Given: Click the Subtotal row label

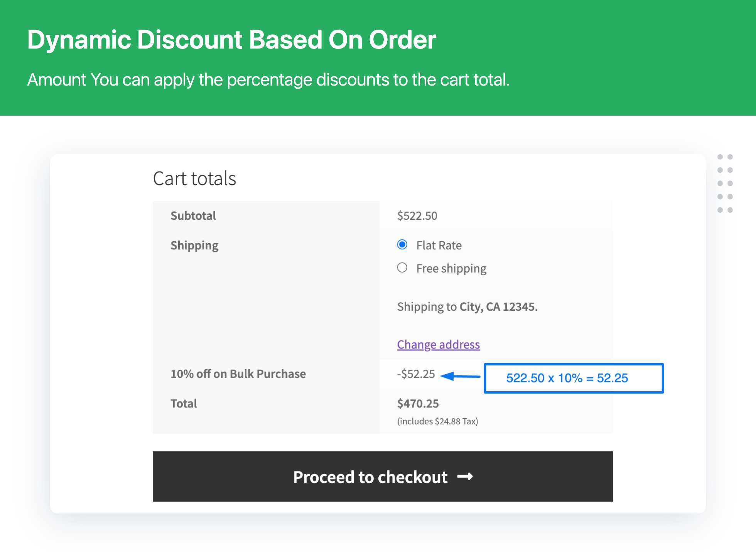Looking at the screenshot, I should click(193, 216).
